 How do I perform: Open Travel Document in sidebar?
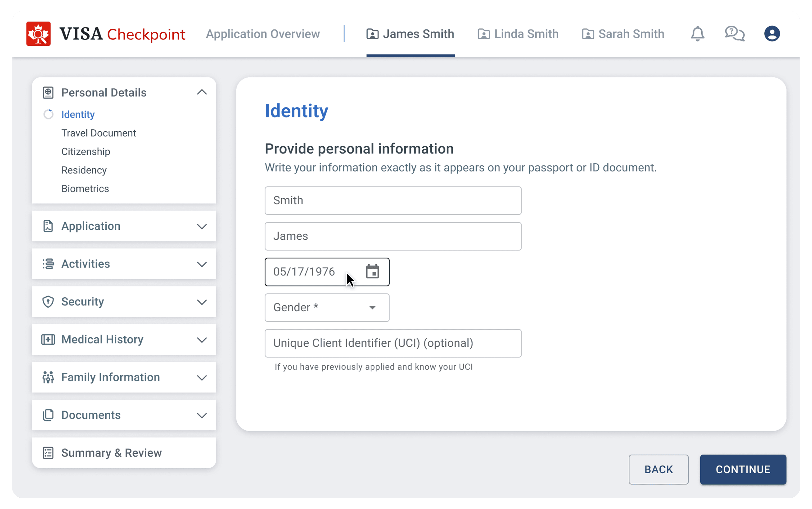(98, 133)
